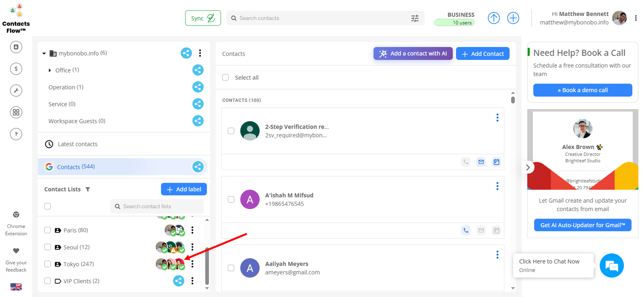The height and width of the screenshot is (297, 644).
Task: Click the calendar icon for 2-Step Verification contact
Action: [x=496, y=162]
